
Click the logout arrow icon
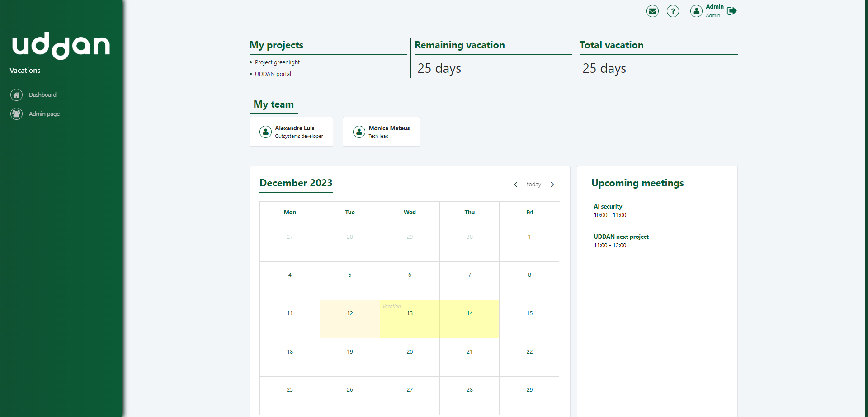coord(732,11)
